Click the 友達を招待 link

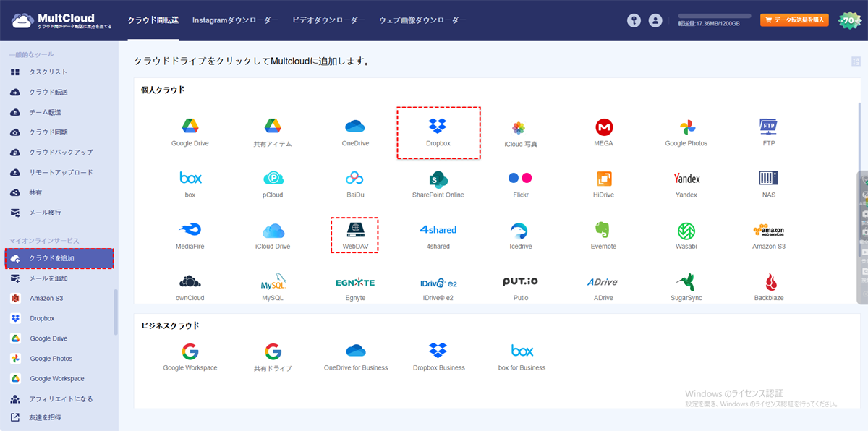tap(45, 417)
